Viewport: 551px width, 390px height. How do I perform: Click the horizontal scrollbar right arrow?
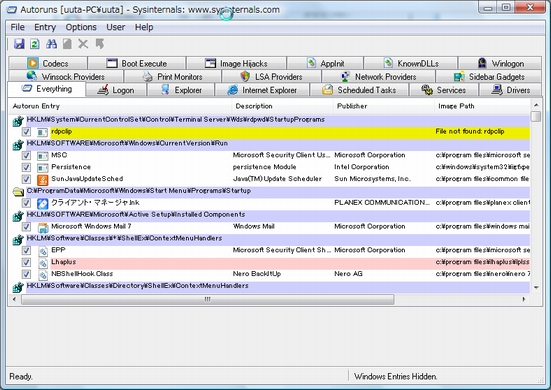coord(524,299)
